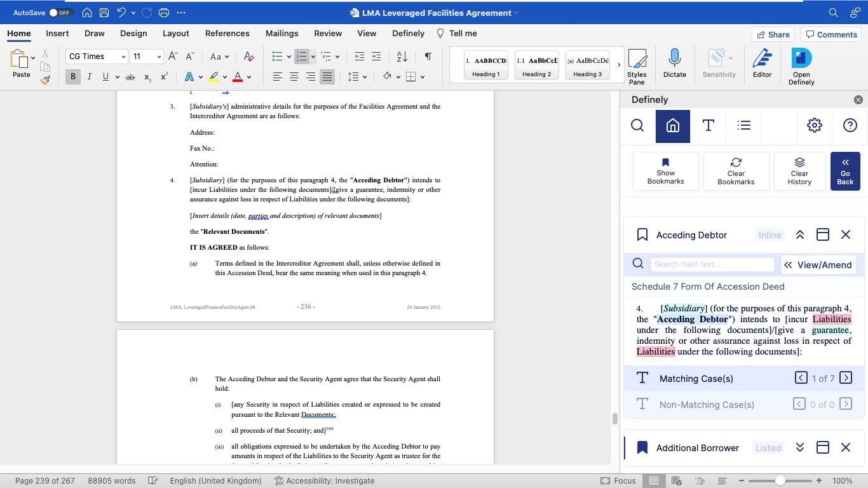
Task: Toggle Italic formatting button
Action: pos(90,77)
